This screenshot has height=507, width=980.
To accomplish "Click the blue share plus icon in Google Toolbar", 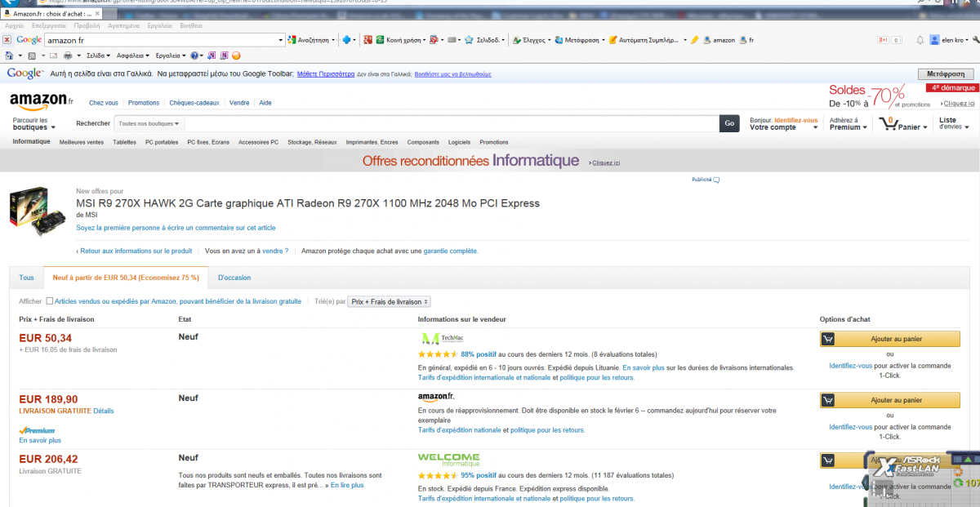I will click(x=346, y=39).
